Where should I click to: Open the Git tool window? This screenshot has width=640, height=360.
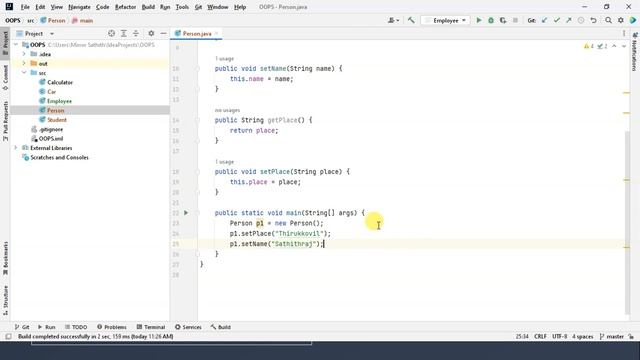tap(22, 327)
